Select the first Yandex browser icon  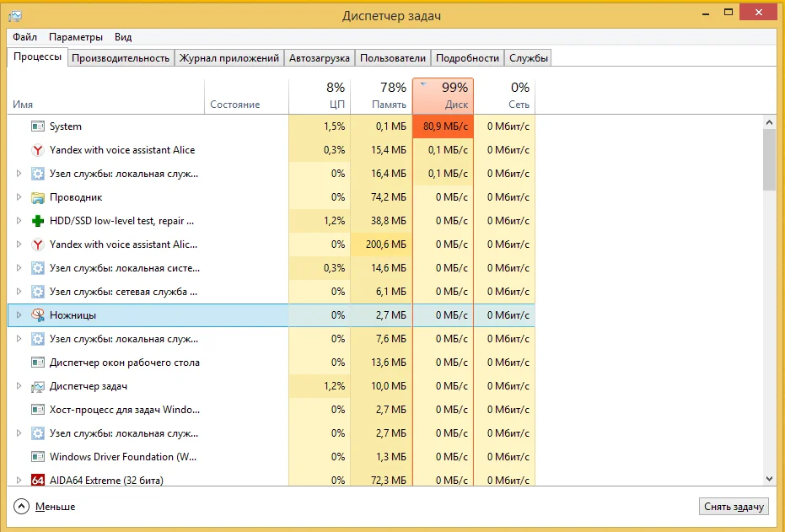coord(37,150)
